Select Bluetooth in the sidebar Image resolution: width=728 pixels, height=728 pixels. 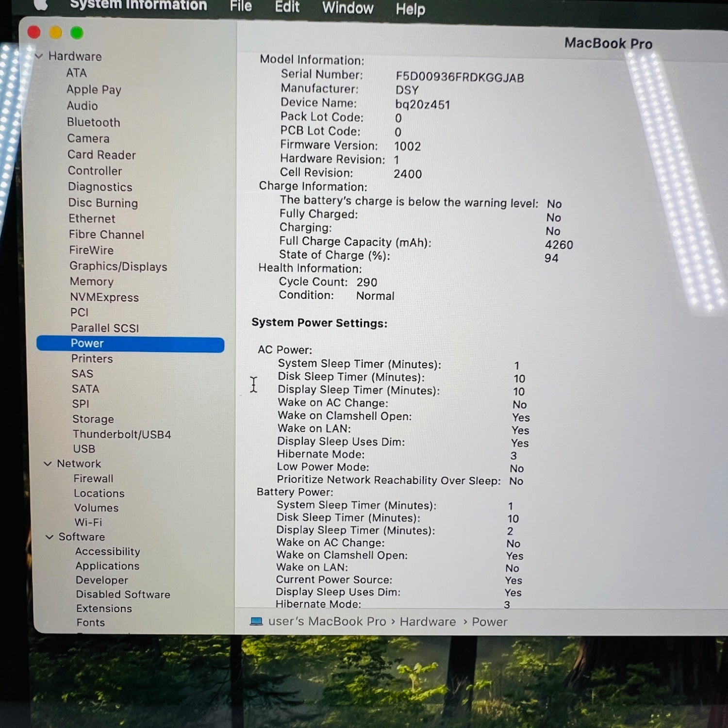click(x=94, y=122)
